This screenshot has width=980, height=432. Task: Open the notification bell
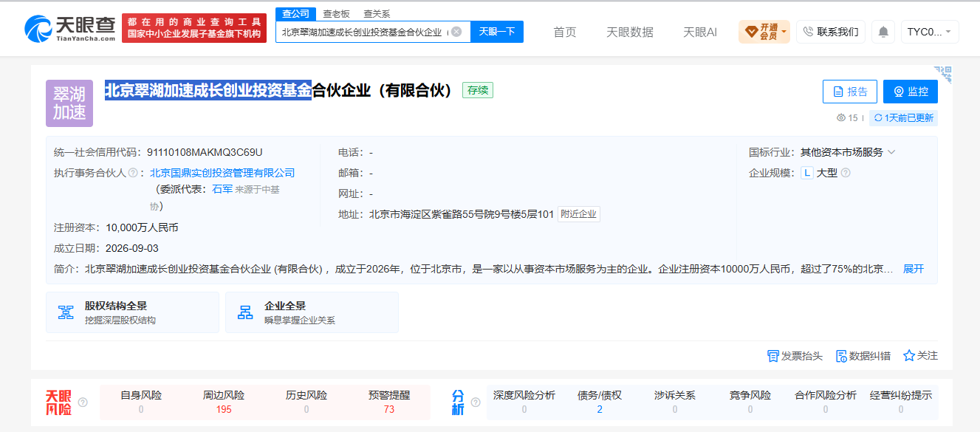[883, 32]
